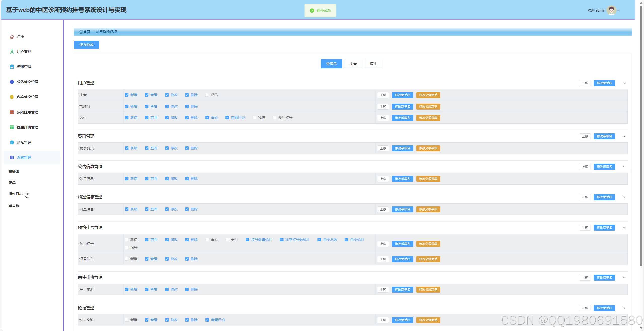Click the 用户管理 person icon
Screen dimensions: 644x331
click(12, 52)
